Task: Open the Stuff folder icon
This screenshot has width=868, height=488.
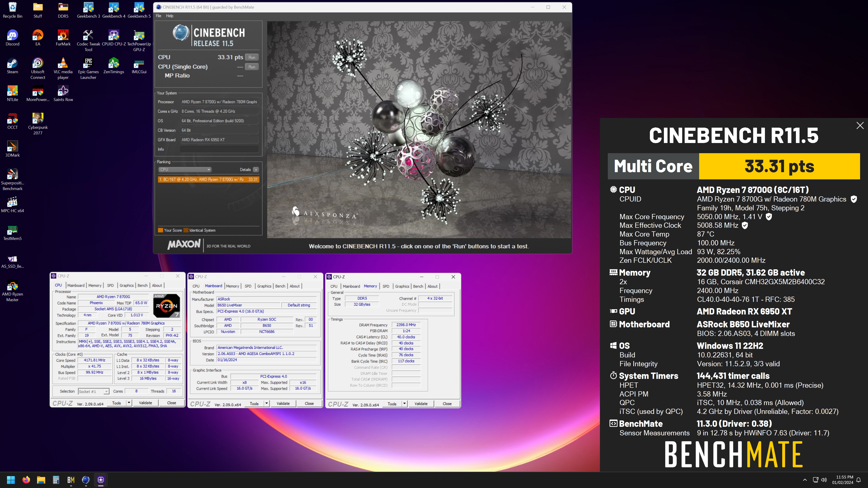Action: coord(38,10)
